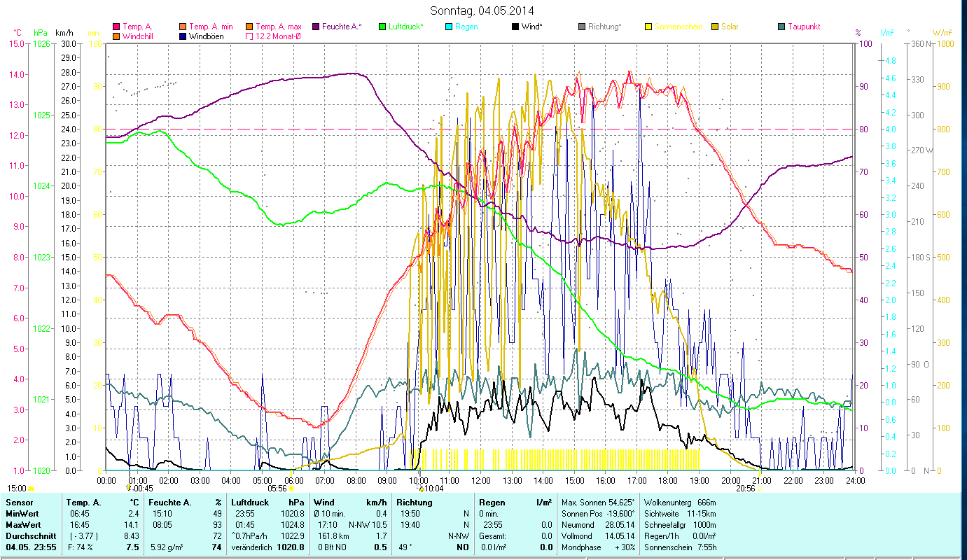This screenshot has width=967, height=560.
Task: Click the 'Max. Sonnen 54,625°' entry
Action: pyautogui.click(x=598, y=503)
